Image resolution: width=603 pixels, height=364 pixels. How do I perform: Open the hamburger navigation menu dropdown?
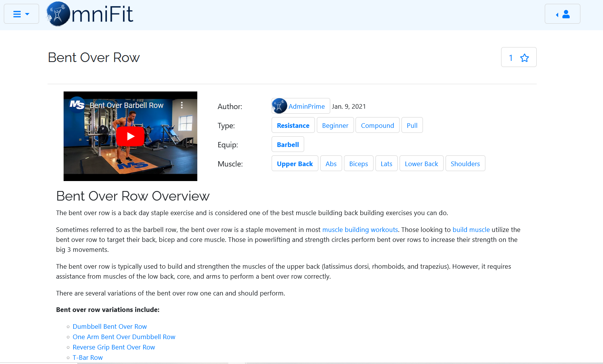click(x=21, y=14)
